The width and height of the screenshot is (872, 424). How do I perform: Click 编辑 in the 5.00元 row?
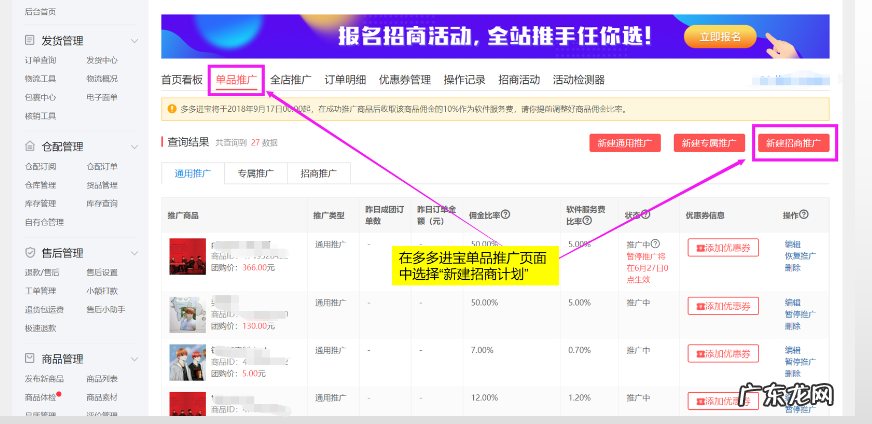[792, 350]
